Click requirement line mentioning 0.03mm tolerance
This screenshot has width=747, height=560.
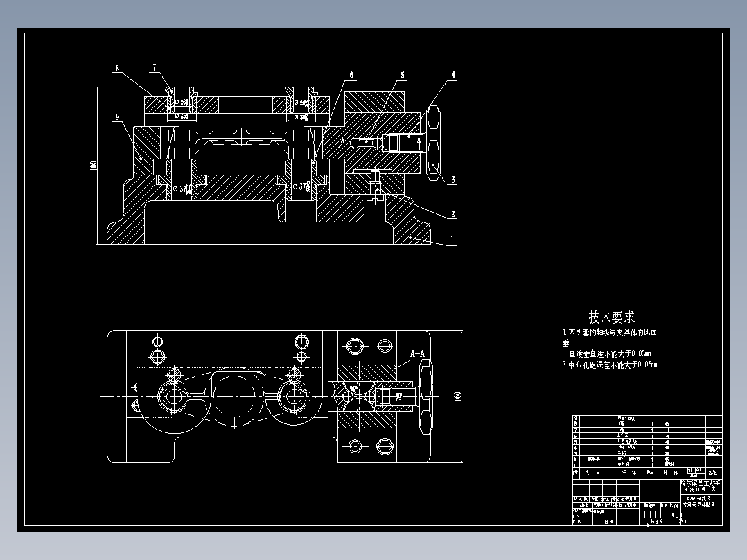click(x=611, y=353)
